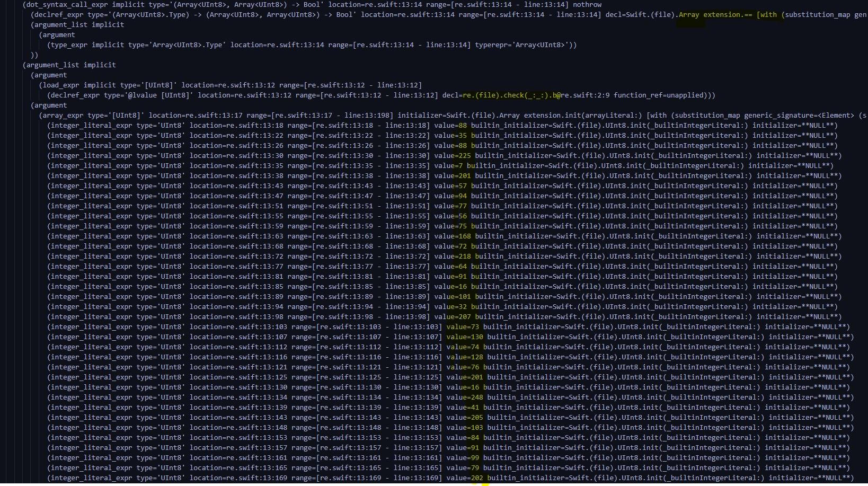This screenshot has height=486, width=868.
Task: Select 'value=56' on the 13:55 line
Action: pos(450,216)
